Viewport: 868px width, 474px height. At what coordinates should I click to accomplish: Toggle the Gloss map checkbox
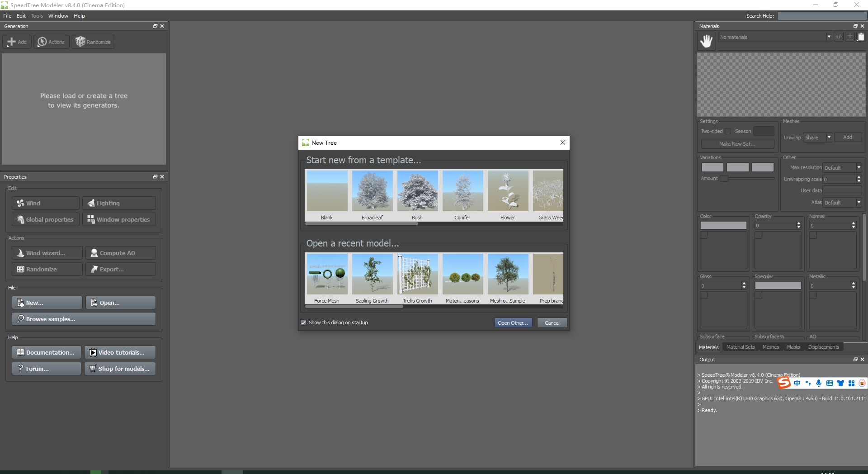[704, 295]
